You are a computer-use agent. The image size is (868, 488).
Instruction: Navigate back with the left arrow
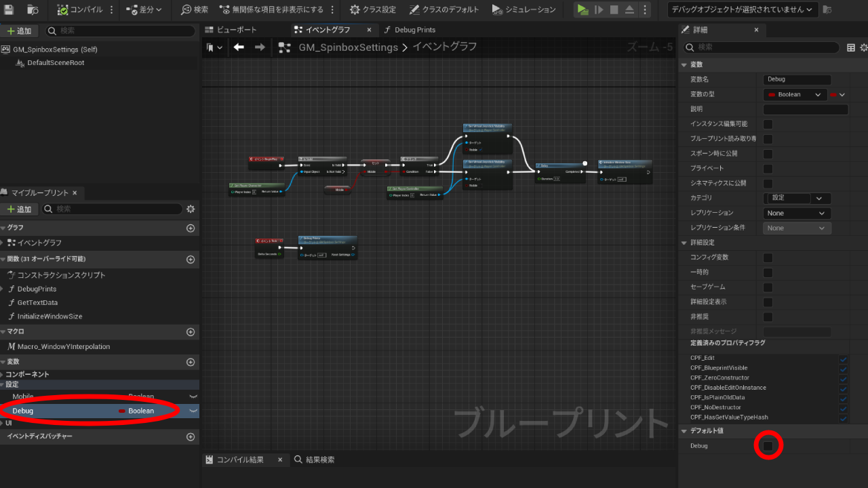(x=239, y=47)
